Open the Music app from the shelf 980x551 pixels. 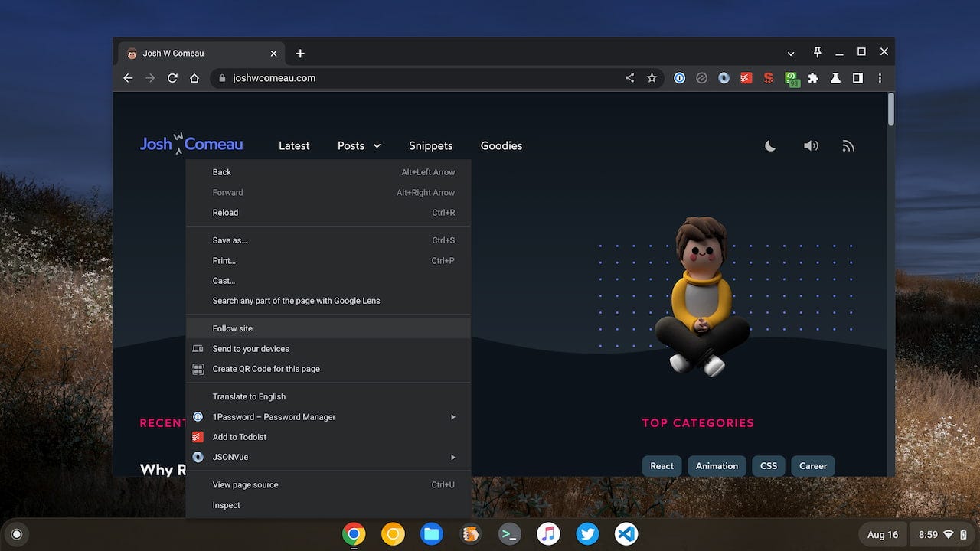548,534
